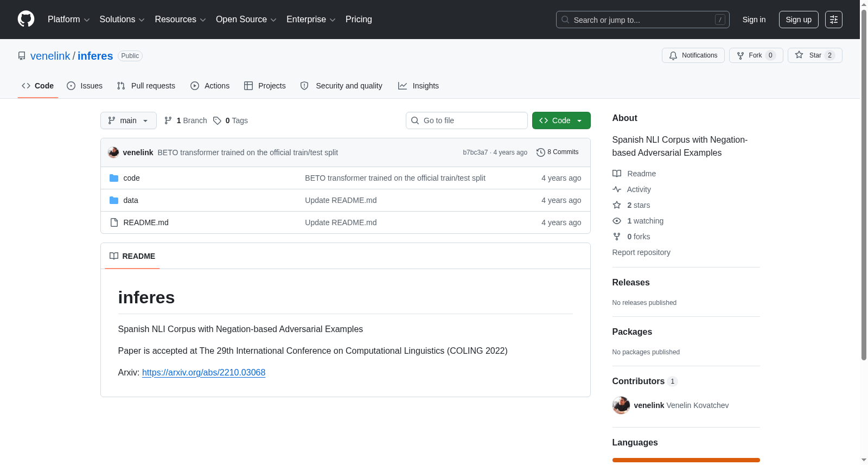Click the book icon next to Readme
The width and height of the screenshot is (868, 465).
617,174
